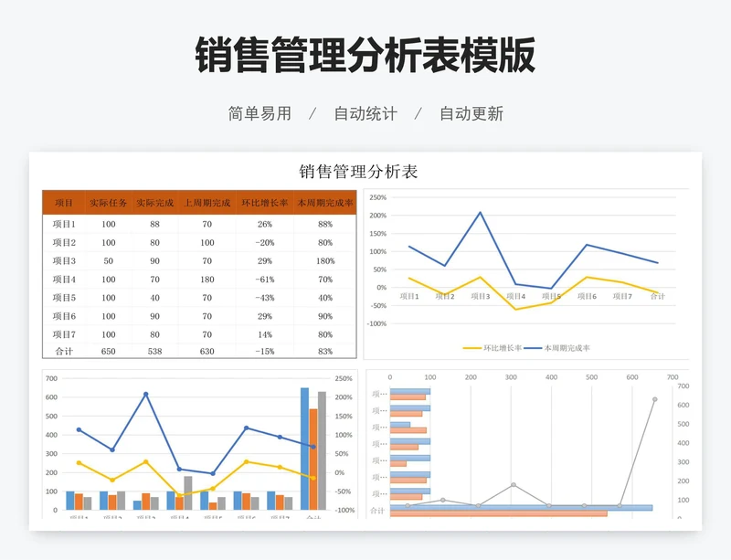Click the 600 left axis label in combo chart
Screen dimensions: 731x560
pos(52,397)
